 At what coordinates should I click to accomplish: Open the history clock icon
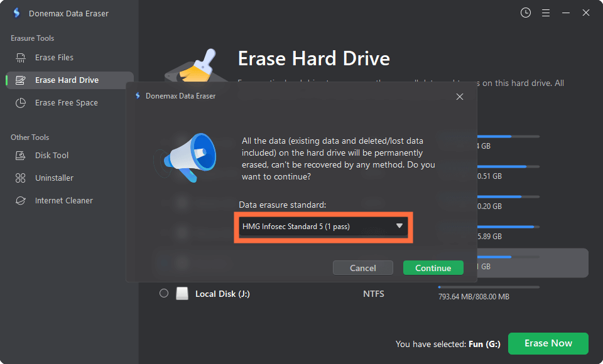click(x=525, y=13)
